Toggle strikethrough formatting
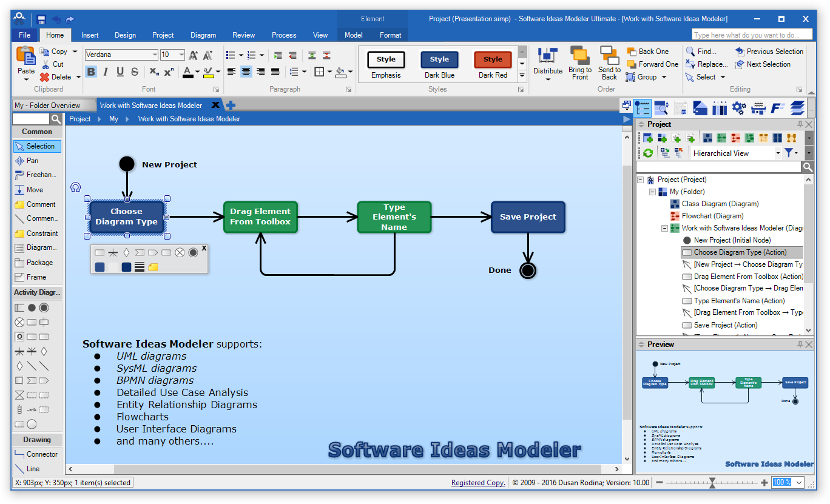 point(135,72)
